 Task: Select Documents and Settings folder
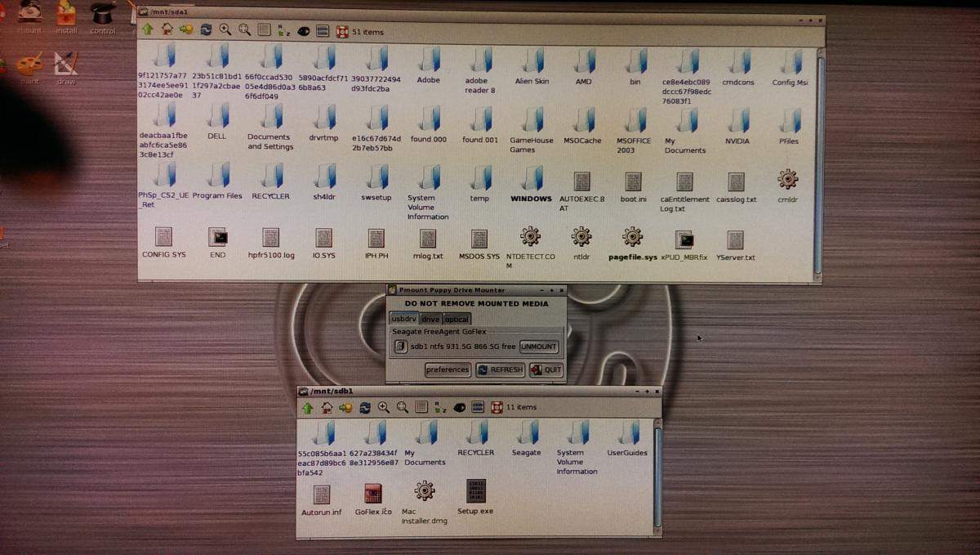pos(270,128)
